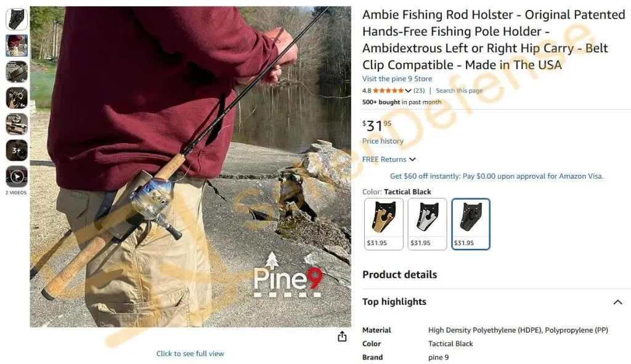The image size is (631, 364).
Task: Visit the pine 9 Store link
Action: pos(397,79)
